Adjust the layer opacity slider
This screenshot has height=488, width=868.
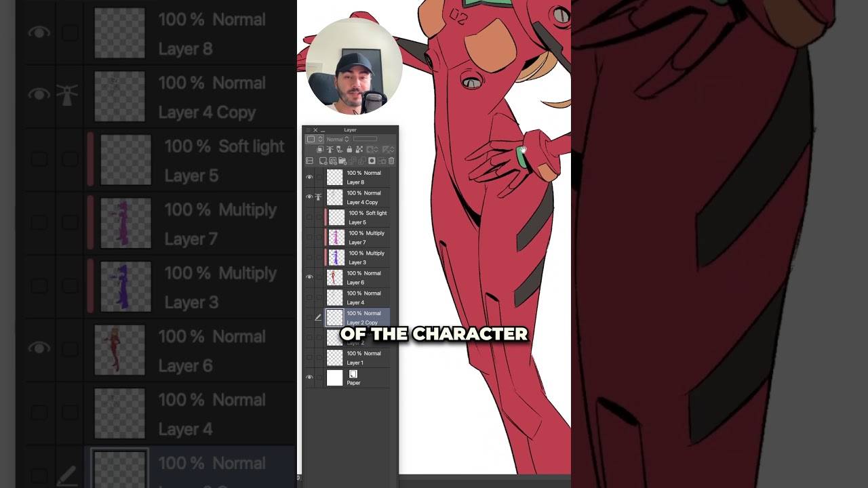[x=365, y=140]
